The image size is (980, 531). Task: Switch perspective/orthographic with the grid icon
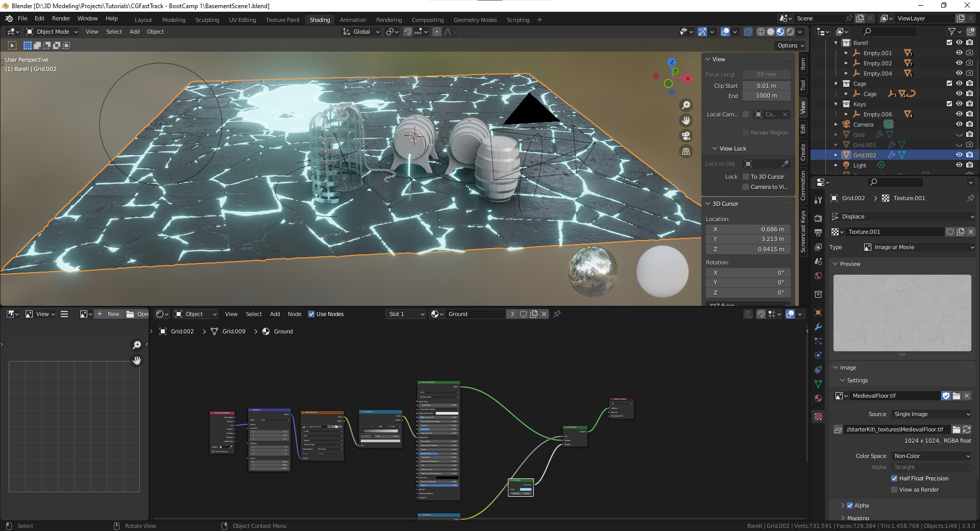[686, 151]
